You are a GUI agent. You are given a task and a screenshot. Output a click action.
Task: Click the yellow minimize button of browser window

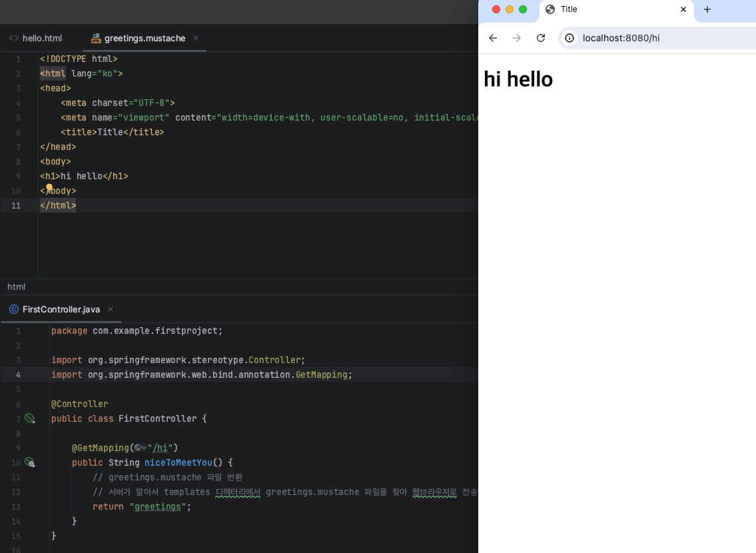(x=510, y=9)
